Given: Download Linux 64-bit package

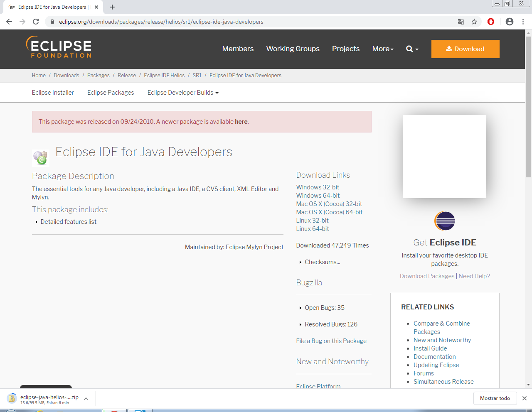Looking at the screenshot, I should (313, 229).
